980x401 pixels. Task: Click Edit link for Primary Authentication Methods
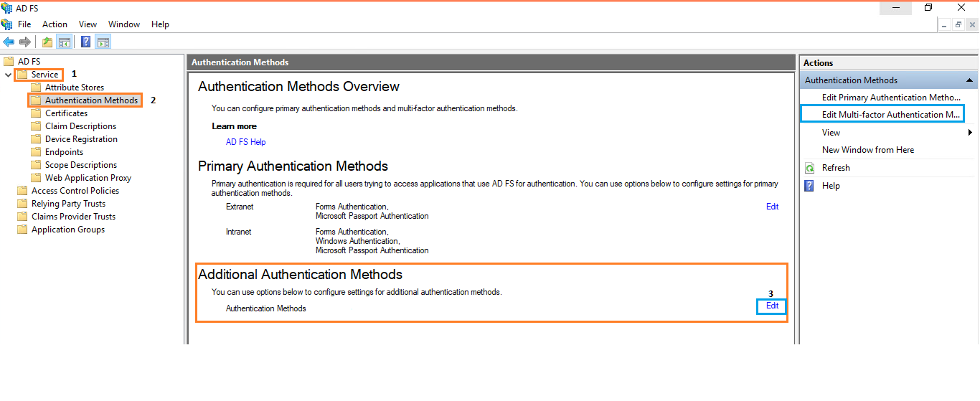(772, 207)
